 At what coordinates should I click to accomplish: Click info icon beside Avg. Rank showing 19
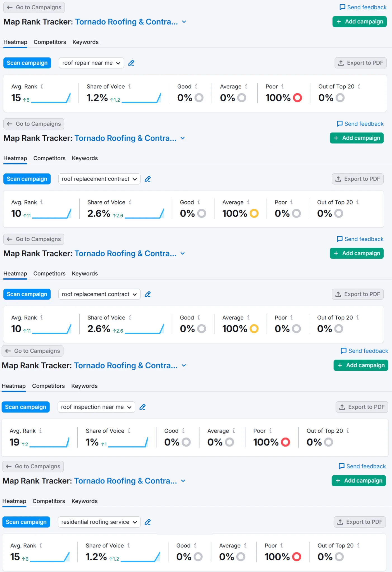tap(41, 431)
